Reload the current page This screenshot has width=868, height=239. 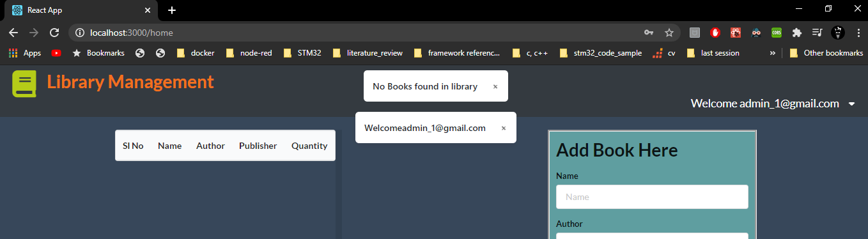pos(54,33)
